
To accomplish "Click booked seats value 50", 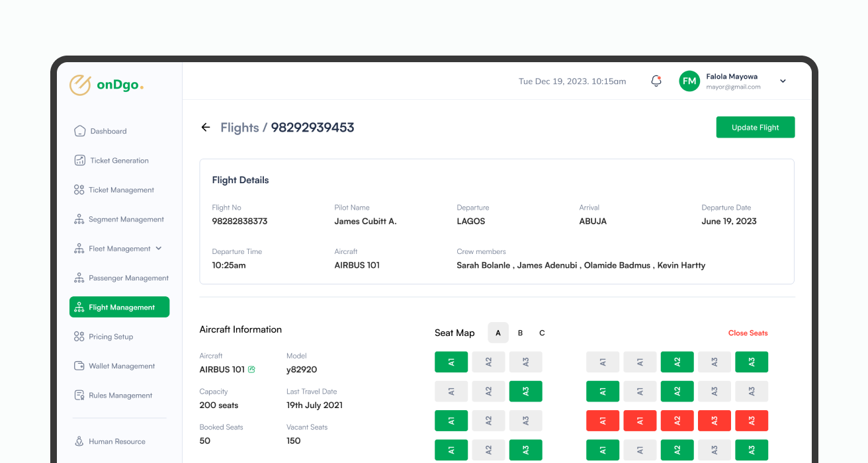I will click(205, 441).
